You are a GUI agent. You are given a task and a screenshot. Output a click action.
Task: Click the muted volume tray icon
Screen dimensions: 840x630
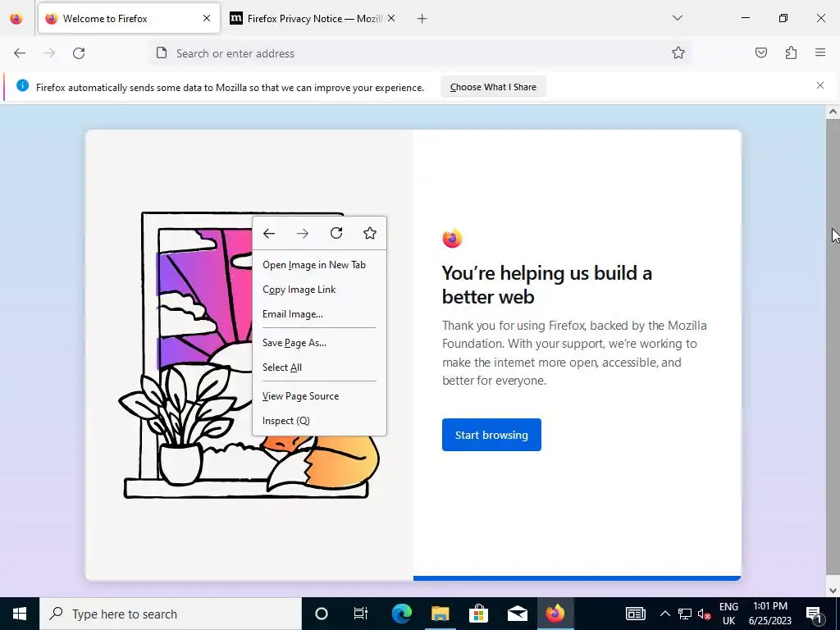[705, 614]
